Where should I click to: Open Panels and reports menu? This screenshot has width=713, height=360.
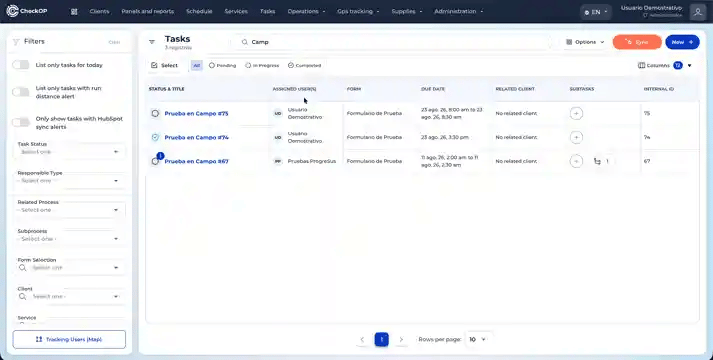pyautogui.click(x=148, y=11)
